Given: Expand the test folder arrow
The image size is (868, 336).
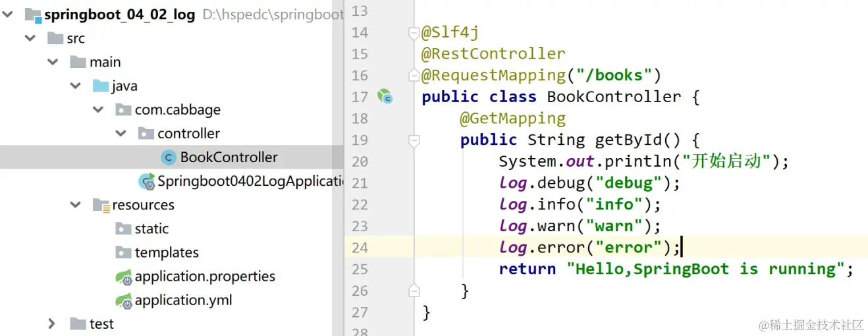Looking at the screenshot, I should pyautogui.click(x=53, y=323).
